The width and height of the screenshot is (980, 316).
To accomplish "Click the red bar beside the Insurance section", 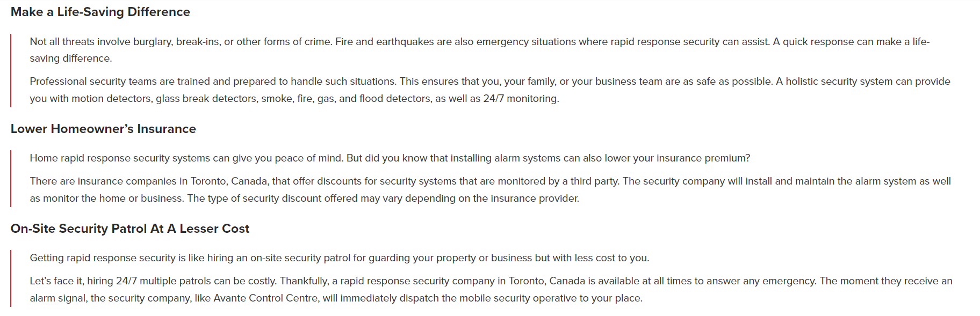I will 11,178.
